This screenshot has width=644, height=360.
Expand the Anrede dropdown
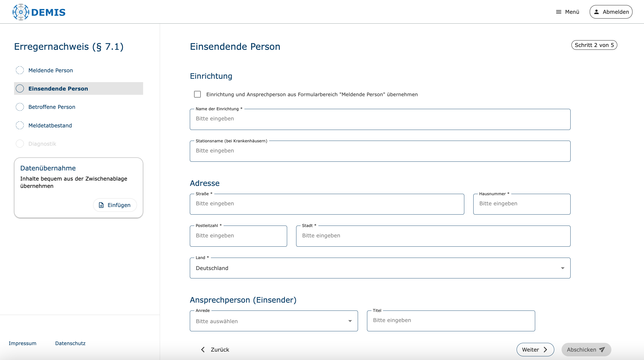point(273,321)
